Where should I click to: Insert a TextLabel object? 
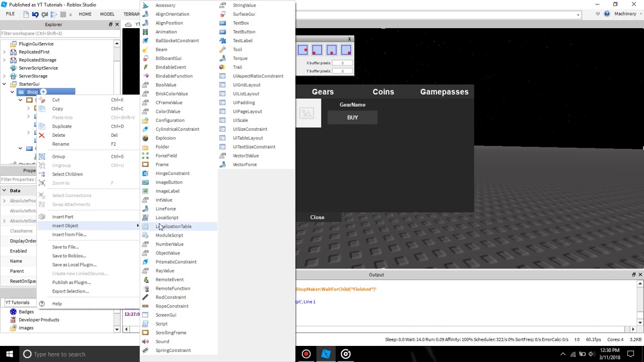pos(256,41)
